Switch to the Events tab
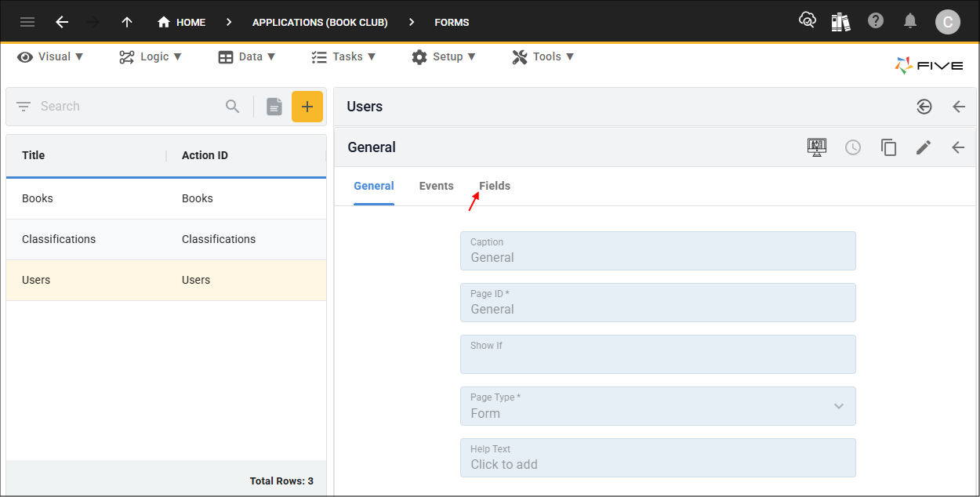This screenshot has width=980, height=497. coord(437,186)
